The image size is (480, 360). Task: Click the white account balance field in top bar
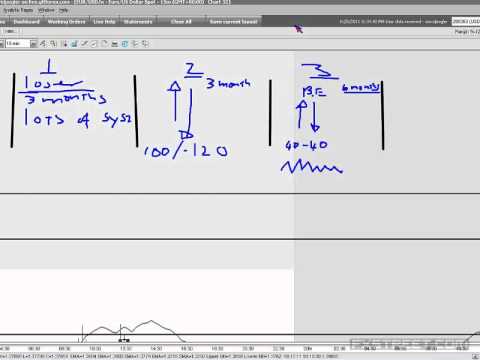[466, 21]
